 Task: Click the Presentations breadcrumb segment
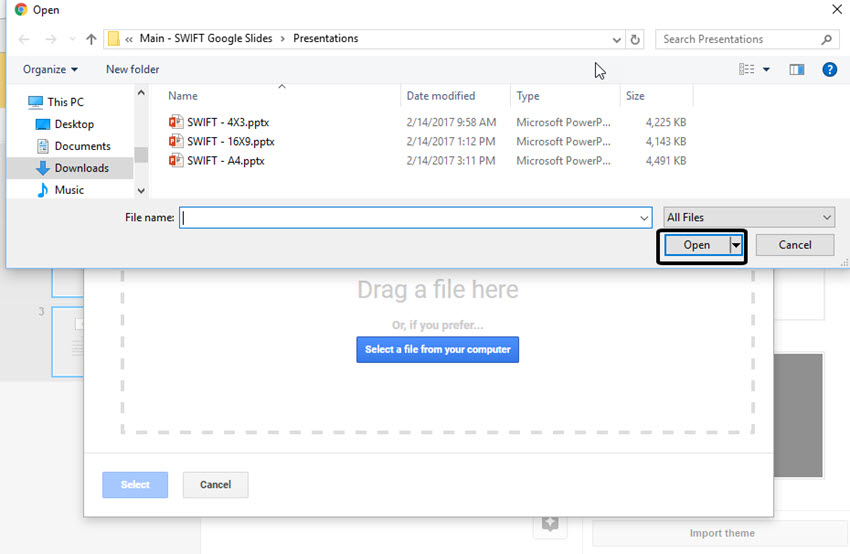click(x=325, y=38)
